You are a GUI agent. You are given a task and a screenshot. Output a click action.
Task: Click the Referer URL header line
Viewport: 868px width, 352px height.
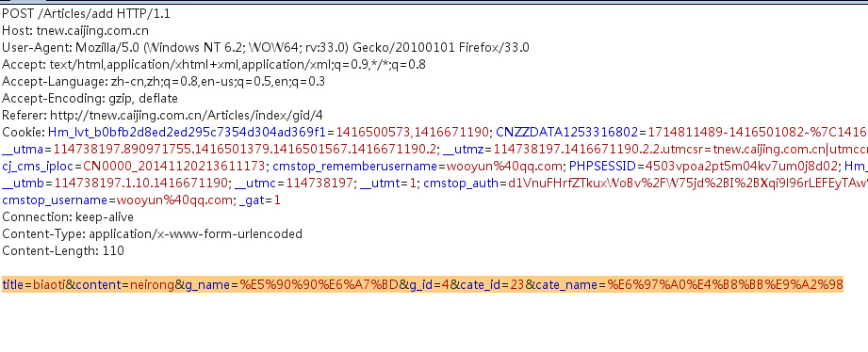163,116
